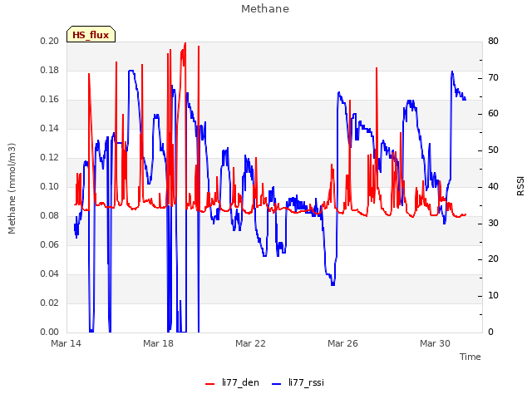Screen dimensions: 532x399
Task: Click the 0.00 left axis value
Action: point(49,332)
